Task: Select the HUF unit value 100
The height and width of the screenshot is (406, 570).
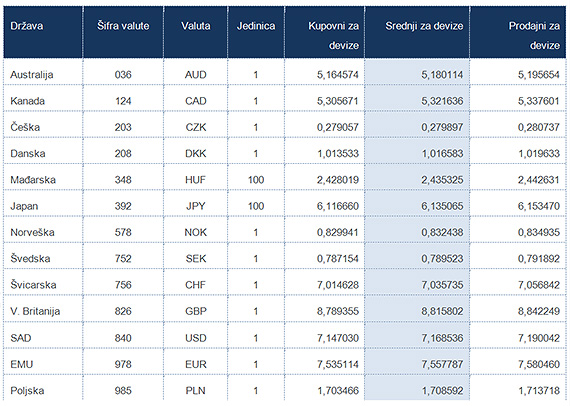Action: click(x=256, y=180)
